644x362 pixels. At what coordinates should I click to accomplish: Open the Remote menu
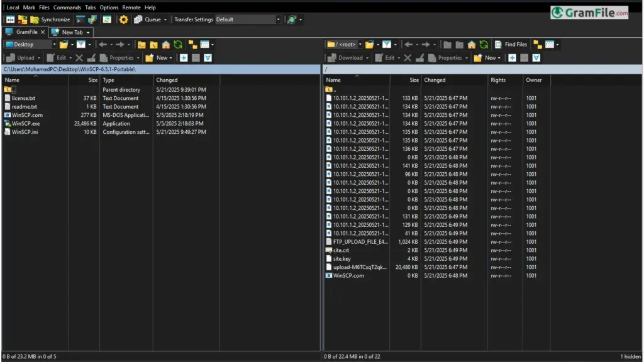click(x=131, y=8)
